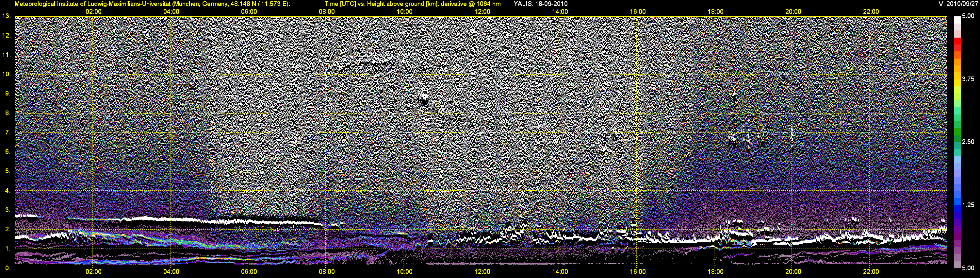Select the 04:00 label on the top time axis
The image size is (980, 278).
pyautogui.click(x=171, y=12)
